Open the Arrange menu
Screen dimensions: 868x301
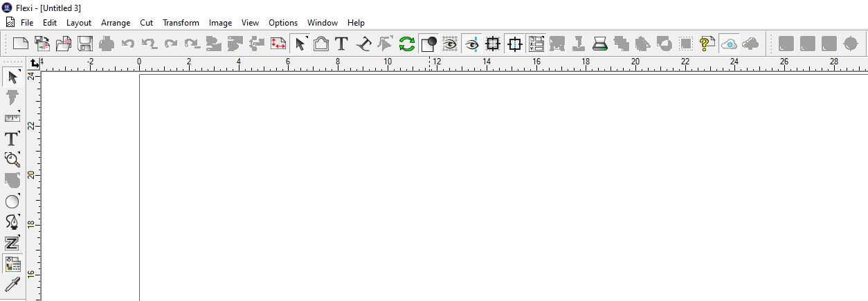pyautogui.click(x=116, y=23)
